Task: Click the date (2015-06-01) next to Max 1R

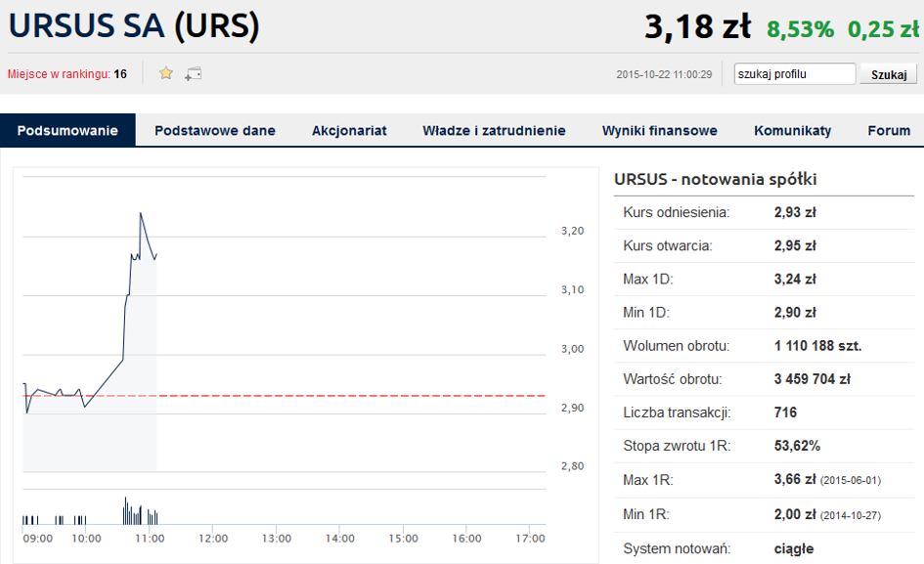Action: pyautogui.click(x=851, y=480)
